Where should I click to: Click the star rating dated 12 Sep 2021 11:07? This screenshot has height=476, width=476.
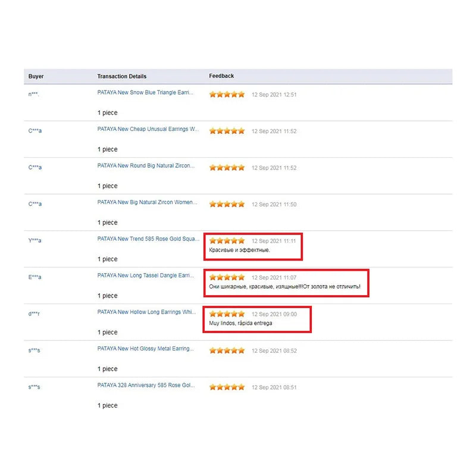[227, 277]
